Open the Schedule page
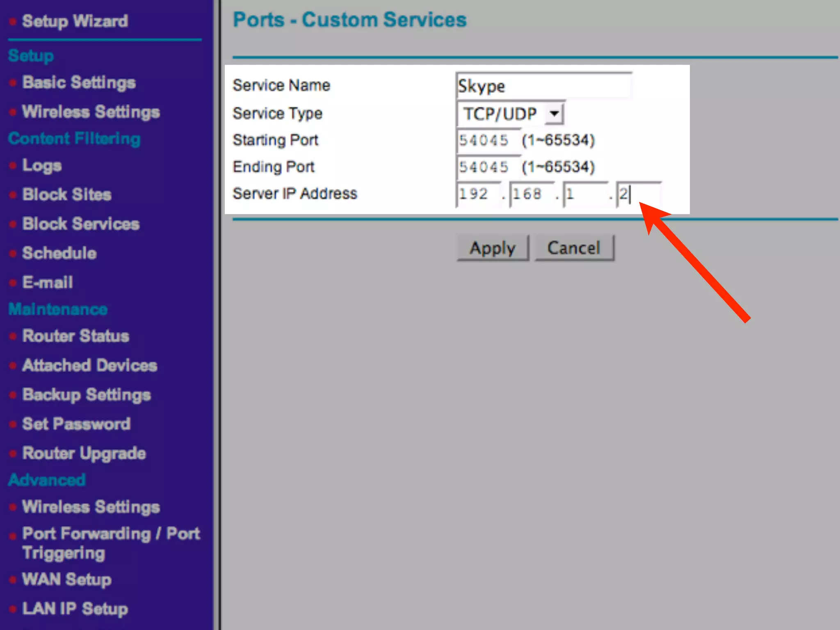 pos(59,253)
